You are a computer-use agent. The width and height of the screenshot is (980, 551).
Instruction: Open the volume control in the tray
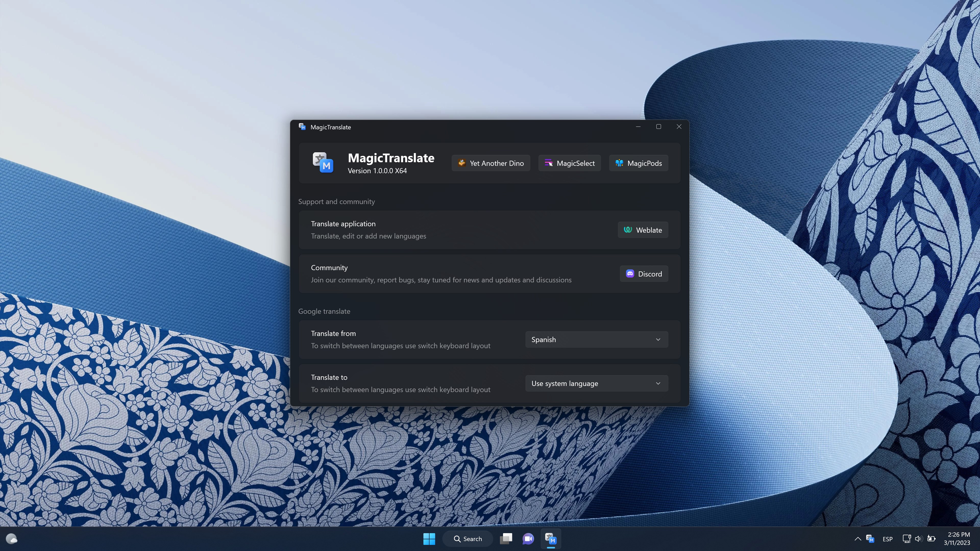(919, 539)
